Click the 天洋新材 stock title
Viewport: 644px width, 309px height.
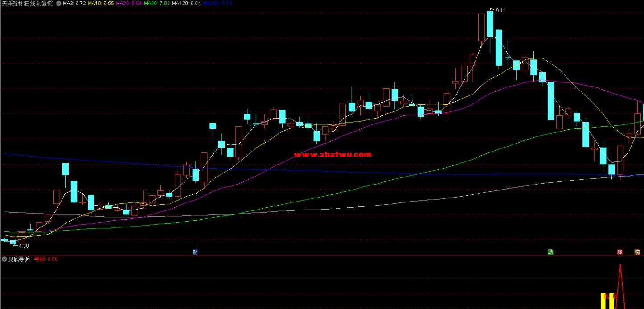[28, 4]
